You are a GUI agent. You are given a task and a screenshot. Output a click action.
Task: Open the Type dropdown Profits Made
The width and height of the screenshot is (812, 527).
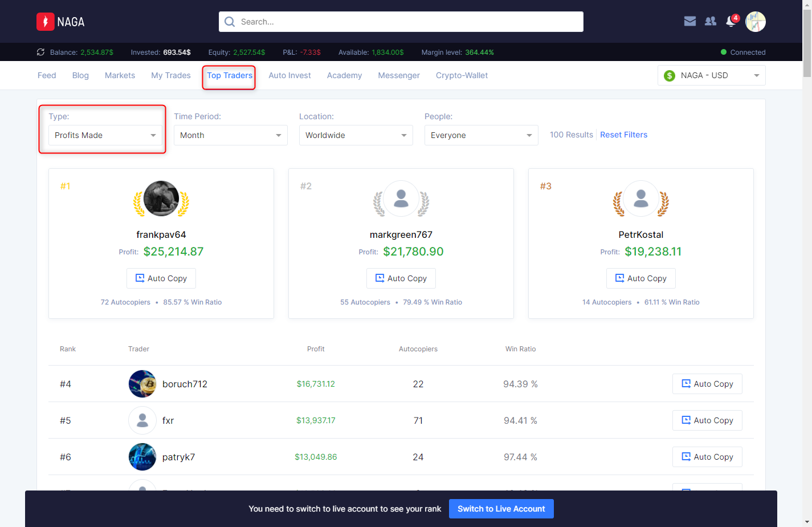point(105,135)
